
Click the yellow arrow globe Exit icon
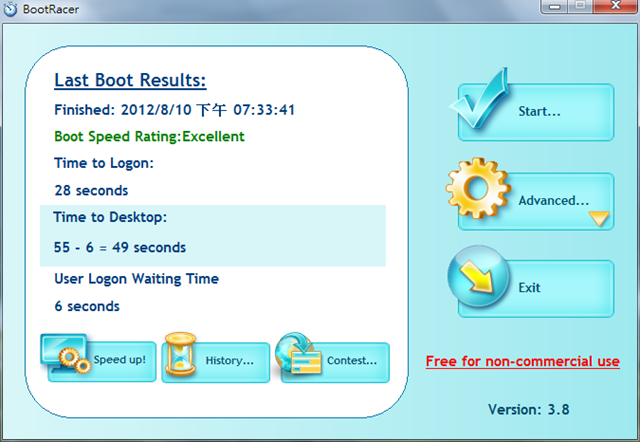[x=478, y=276]
